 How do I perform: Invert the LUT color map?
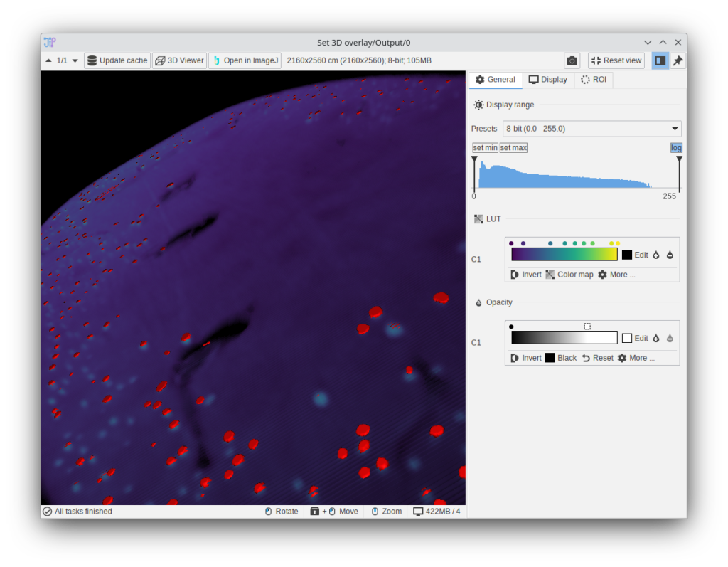tap(525, 275)
